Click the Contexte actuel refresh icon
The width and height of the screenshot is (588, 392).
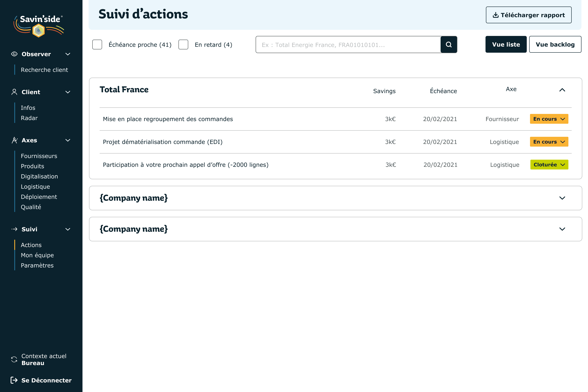click(x=14, y=359)
